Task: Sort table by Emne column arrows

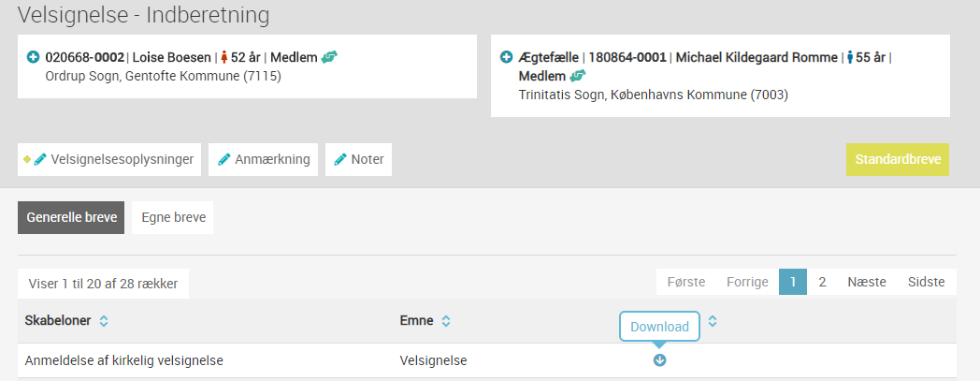Action: (446, 321)
